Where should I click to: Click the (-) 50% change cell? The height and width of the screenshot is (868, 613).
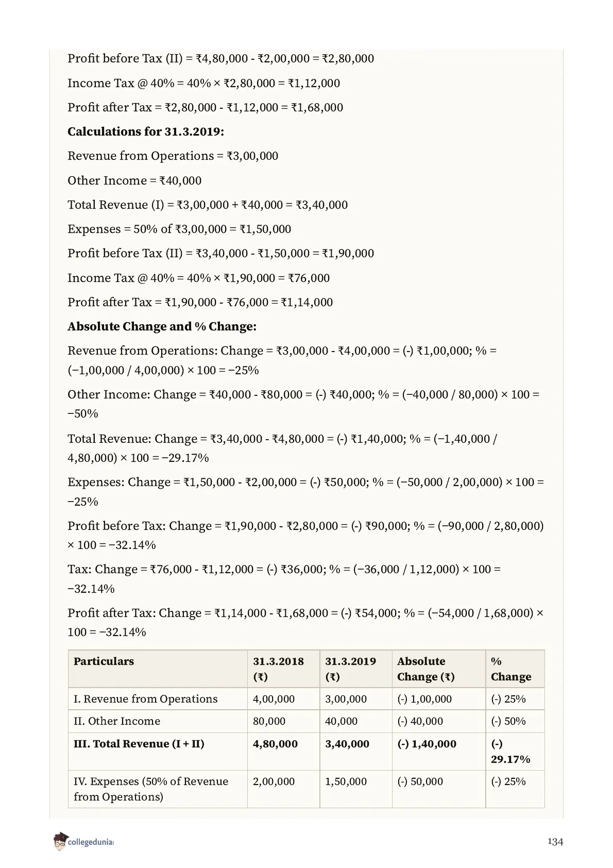508,721
